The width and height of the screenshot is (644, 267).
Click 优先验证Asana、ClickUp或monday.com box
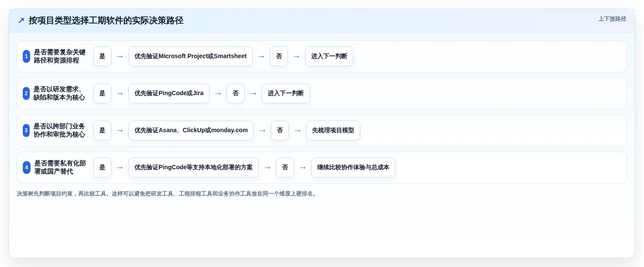(191, 130)
